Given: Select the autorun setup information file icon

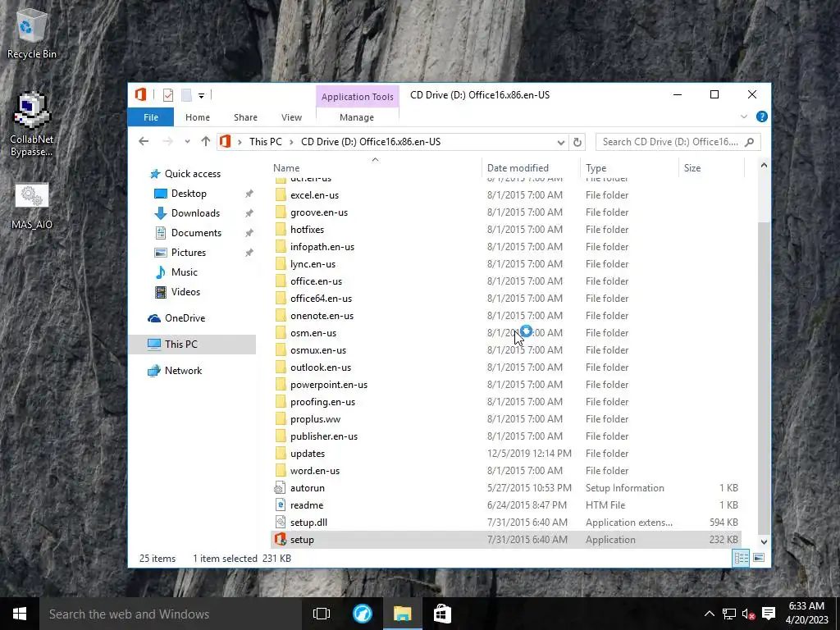Looking at the screenshot, I should click(280, 488).
